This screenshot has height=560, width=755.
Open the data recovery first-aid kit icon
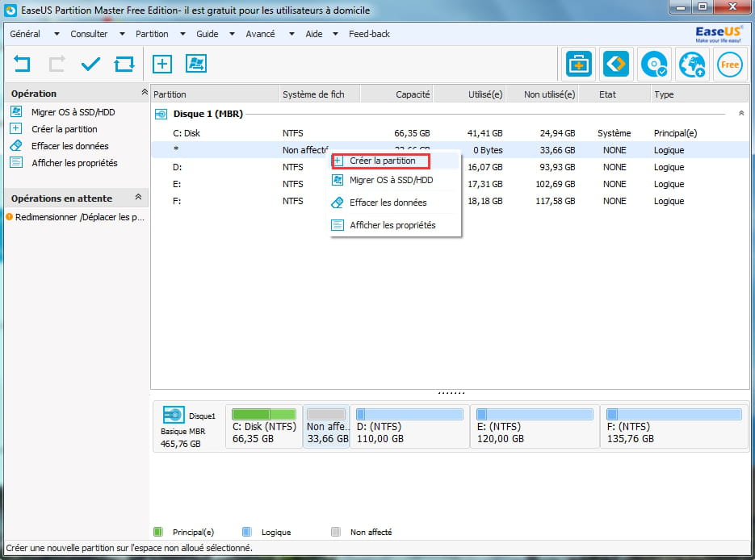click(579, 64)
